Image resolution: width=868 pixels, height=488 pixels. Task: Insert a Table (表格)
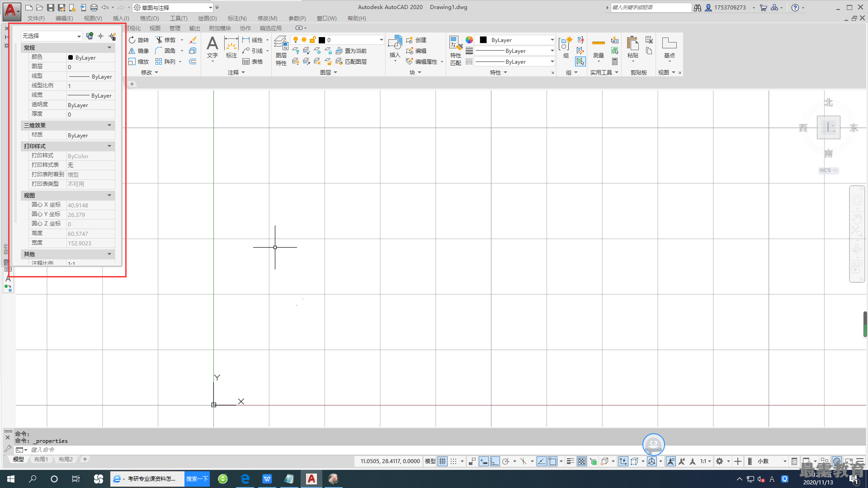(x=252, y=61)
